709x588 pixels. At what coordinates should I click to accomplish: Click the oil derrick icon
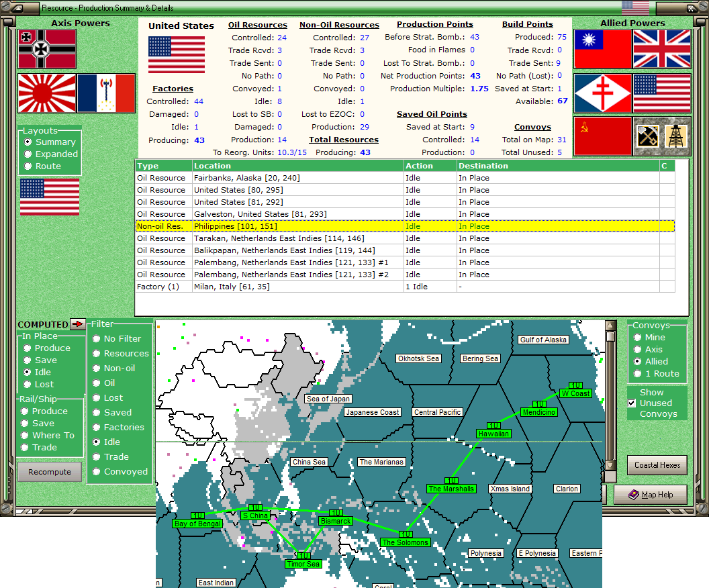pos(676,136)
